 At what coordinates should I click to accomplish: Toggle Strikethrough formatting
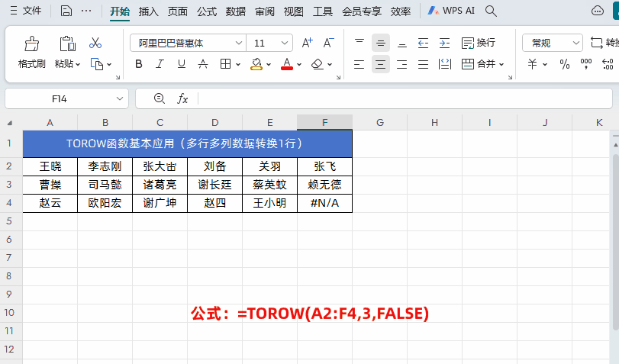tap(203, 64)
